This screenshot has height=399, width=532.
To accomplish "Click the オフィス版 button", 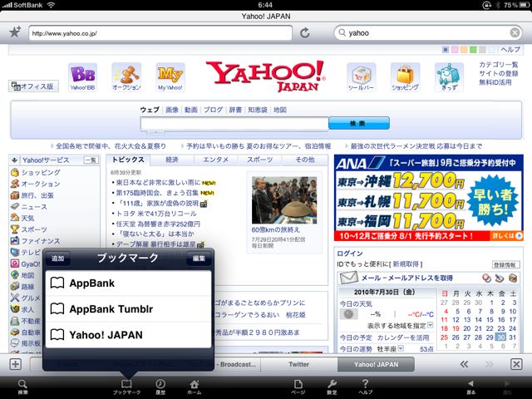I will (x=33, y=86).
